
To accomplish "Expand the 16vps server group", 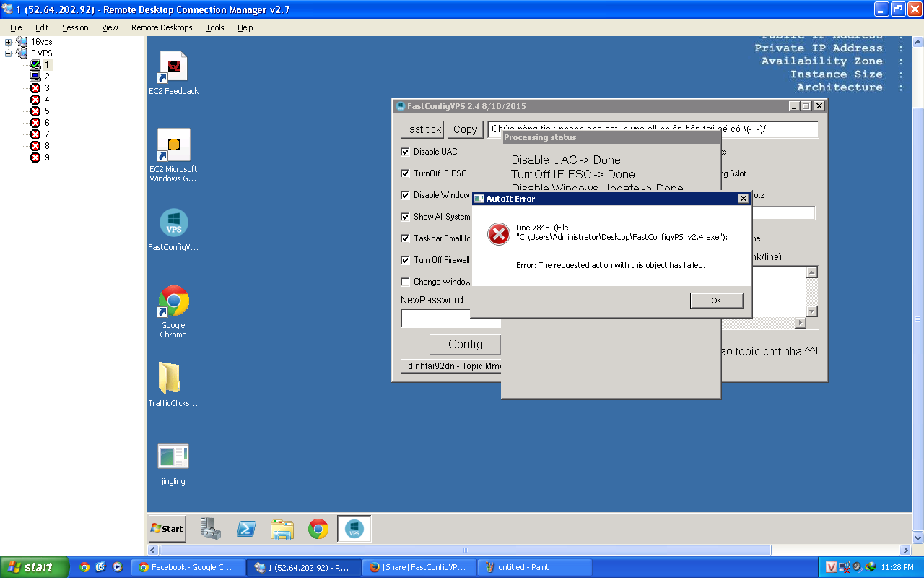I will coord(9,42).
